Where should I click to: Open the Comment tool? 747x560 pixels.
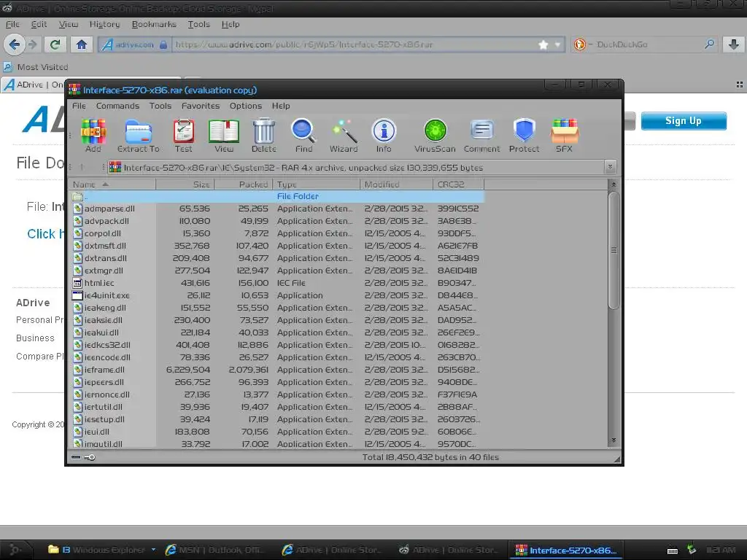pyautogui.click(x=481, y=135)
